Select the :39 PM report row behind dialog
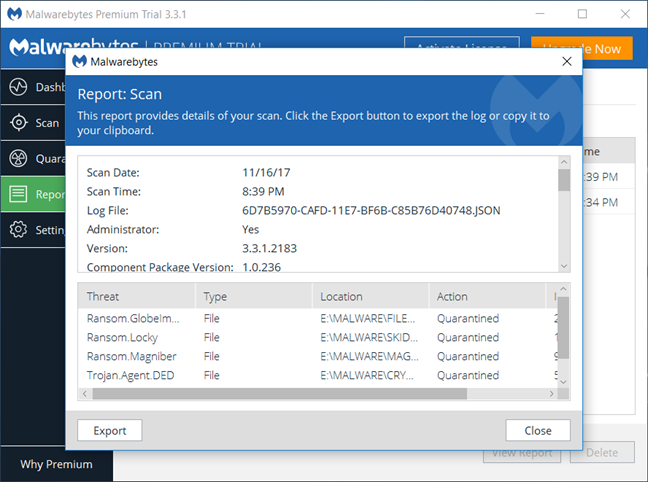Screen dimensions: 648x482 pos(609,177)
